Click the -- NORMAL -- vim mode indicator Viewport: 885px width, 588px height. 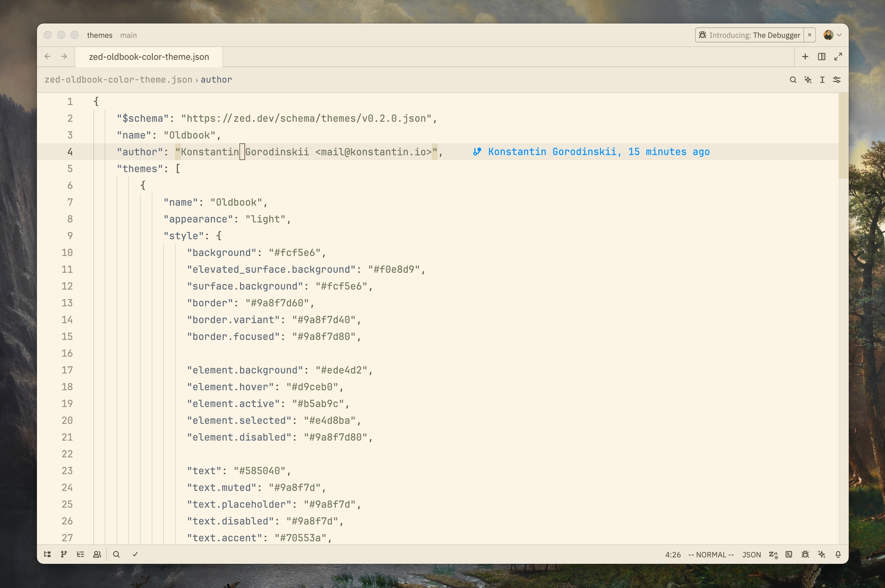[x=711, y=555]
